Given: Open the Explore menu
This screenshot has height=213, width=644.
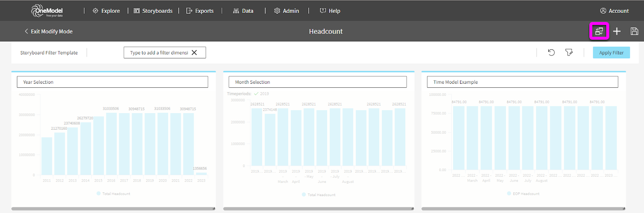Looking at the screenshot, I should (106, 11).
